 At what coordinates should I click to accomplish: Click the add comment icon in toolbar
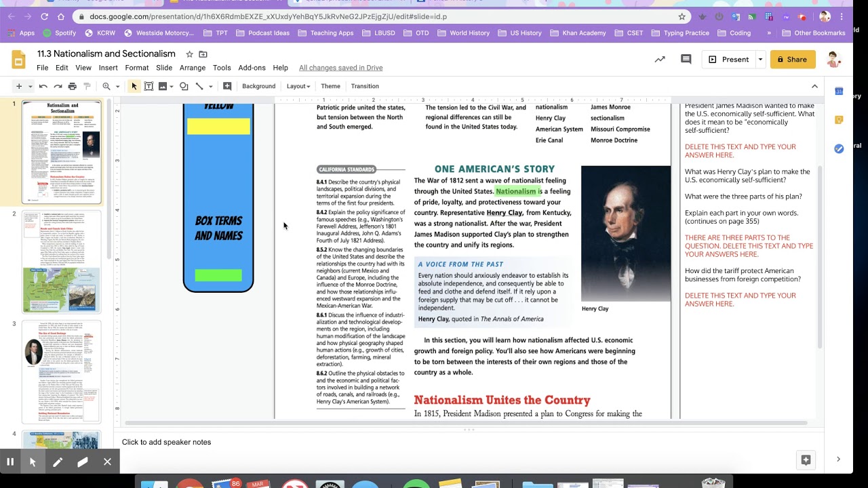pyautogui.click(x=227, y=86)
